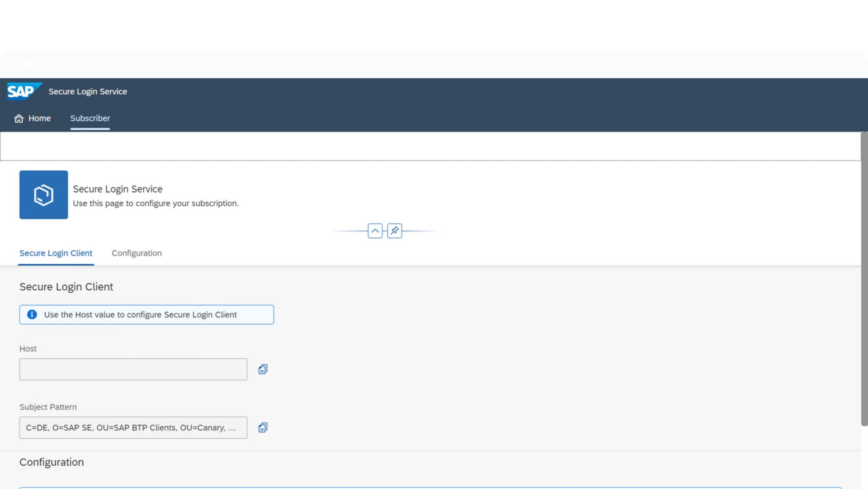Copy the Subject Pattern with the copy icon
868x489 pixels.
pyautogui.click(x=263, y=428)
